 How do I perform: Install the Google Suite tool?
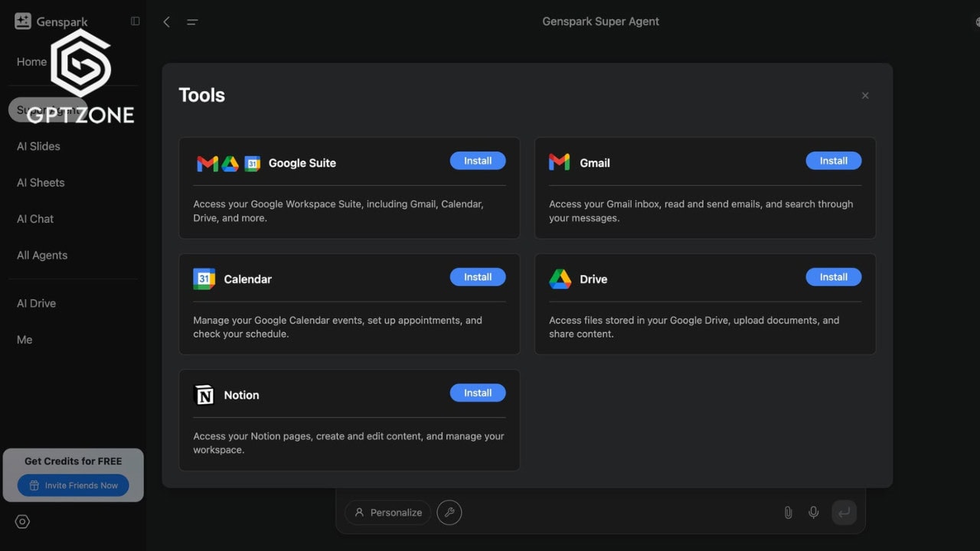(478, 161)
